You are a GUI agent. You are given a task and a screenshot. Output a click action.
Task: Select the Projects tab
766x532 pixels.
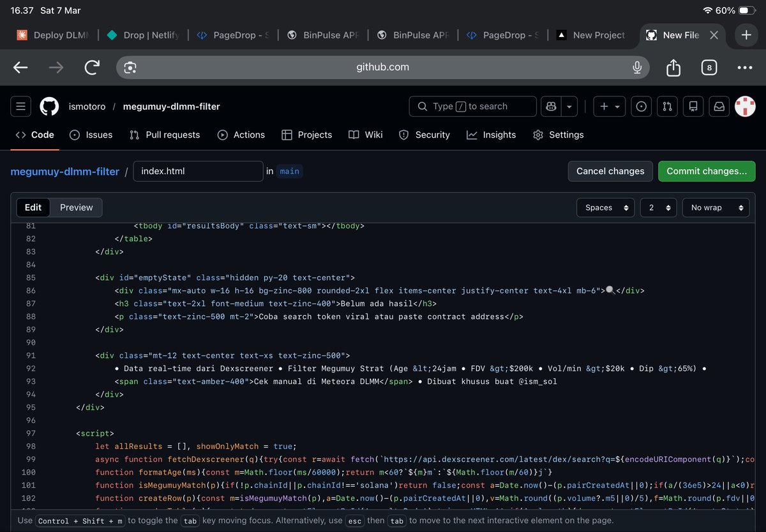click(307, 135)
